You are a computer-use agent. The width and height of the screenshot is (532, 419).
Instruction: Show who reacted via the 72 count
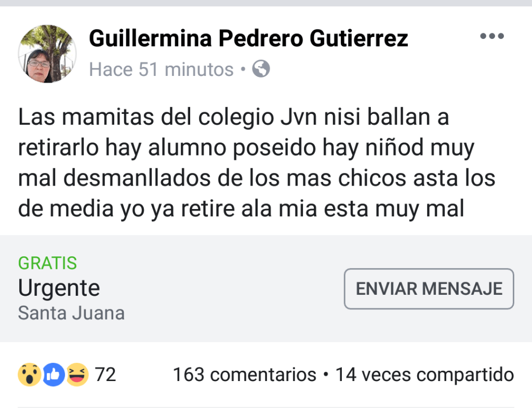105,375
